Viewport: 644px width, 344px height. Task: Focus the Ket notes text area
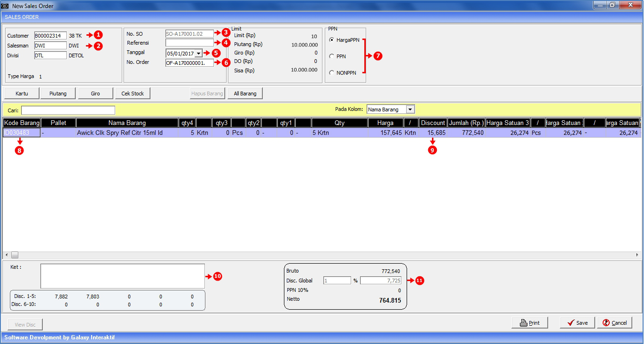pos(122,276)
